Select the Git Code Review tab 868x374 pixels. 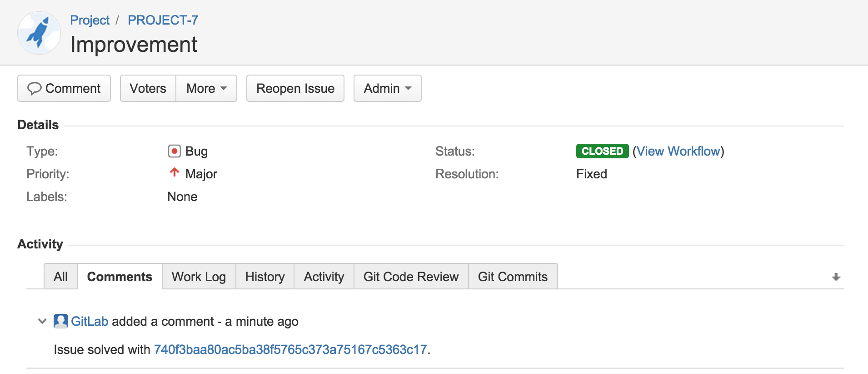click(411, 277)
